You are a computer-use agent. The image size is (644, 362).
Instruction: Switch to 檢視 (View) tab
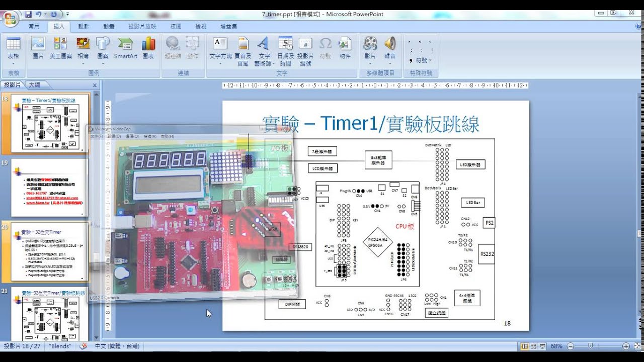pos(201,27)
